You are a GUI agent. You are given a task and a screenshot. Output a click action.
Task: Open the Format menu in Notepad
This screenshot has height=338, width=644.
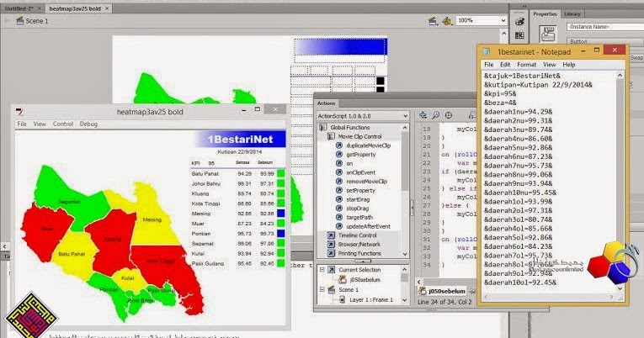(526, 65)
